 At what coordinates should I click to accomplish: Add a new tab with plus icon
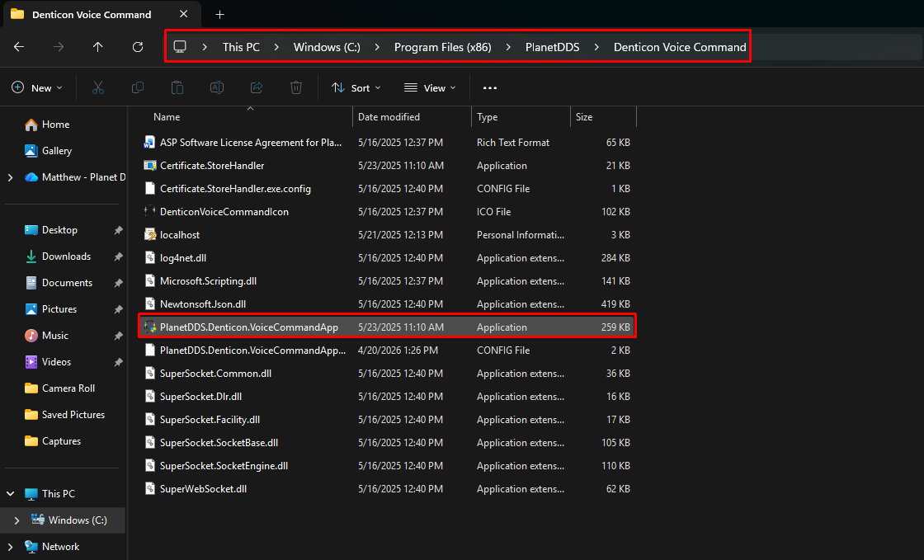pyautogui.click(x=219, y=14)
